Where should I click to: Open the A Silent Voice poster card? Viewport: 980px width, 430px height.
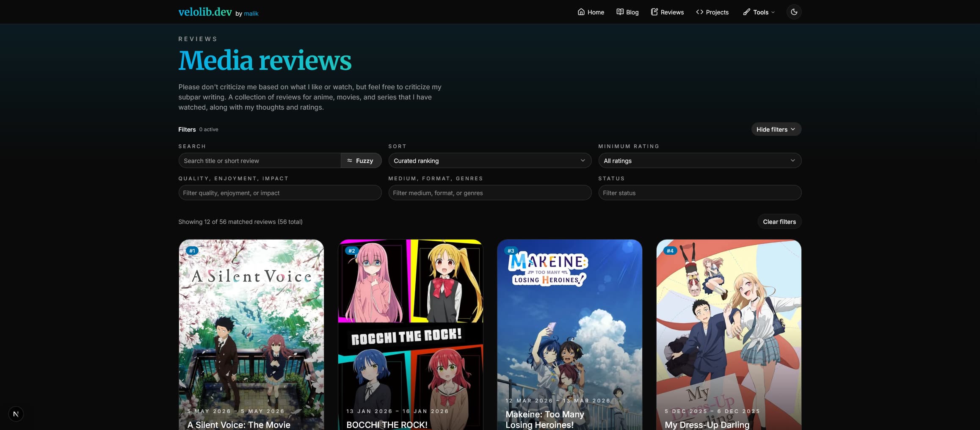(x=251, y=335)
